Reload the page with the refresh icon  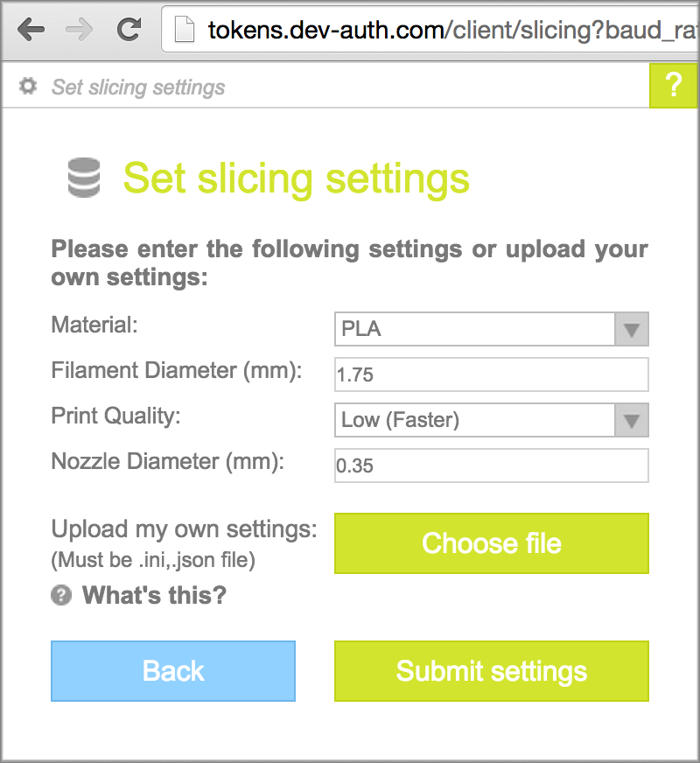coord(129,30)
